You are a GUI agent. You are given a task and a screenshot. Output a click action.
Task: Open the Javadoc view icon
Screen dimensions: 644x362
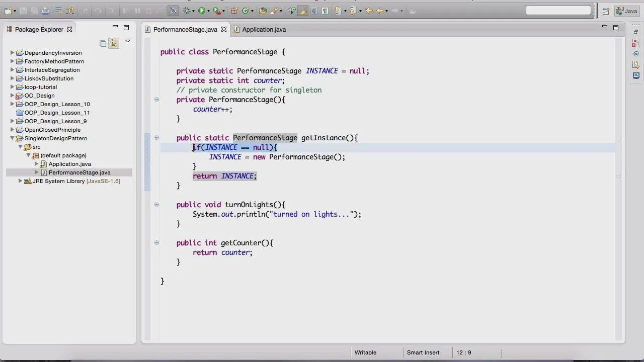tap(636, 54)
